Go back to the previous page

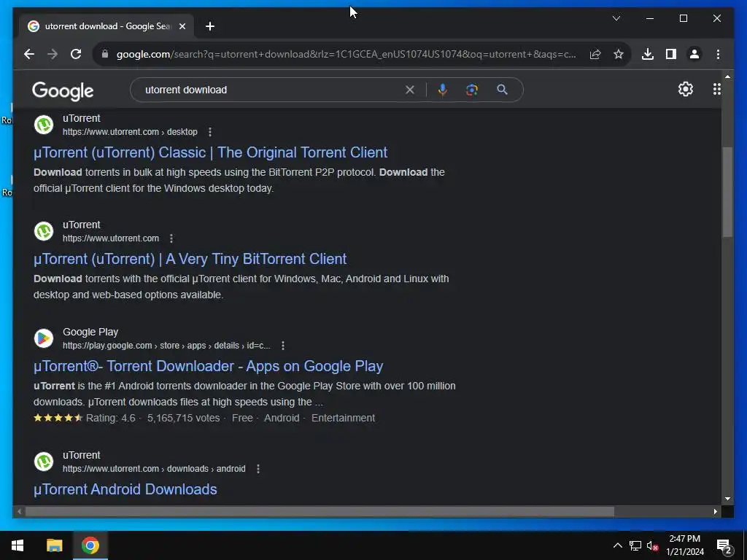click(29, 54)
